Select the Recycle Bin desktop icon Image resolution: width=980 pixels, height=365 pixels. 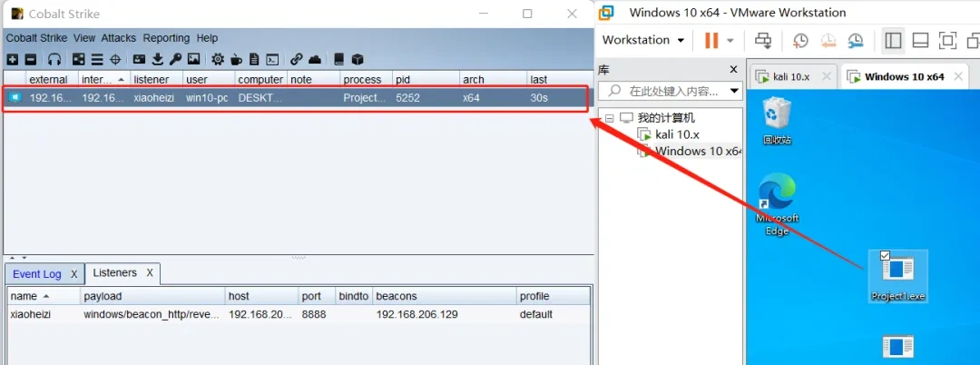pos(777,122)
